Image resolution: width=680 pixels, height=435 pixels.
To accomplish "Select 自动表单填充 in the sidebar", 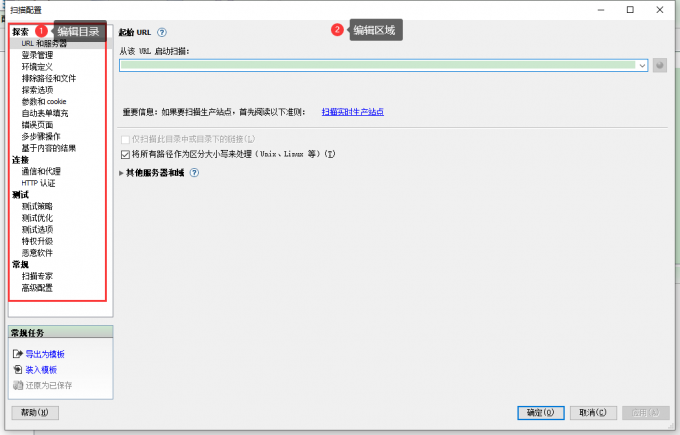I will [x=45, y=113].
